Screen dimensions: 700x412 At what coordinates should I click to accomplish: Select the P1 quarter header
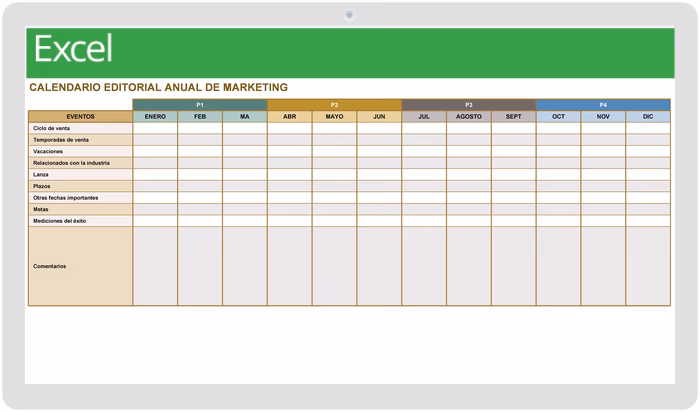tap(200, 105)
